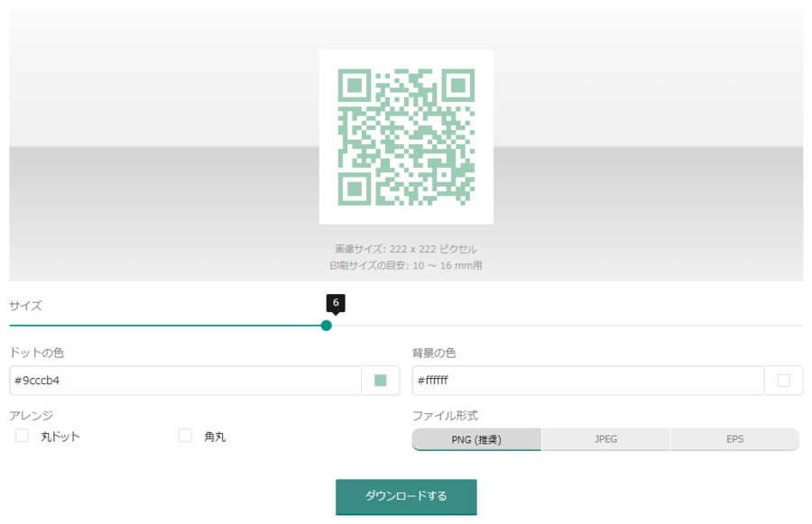Click the dot color hex field #9cccb4
The image size is (812, 524).
185,381
